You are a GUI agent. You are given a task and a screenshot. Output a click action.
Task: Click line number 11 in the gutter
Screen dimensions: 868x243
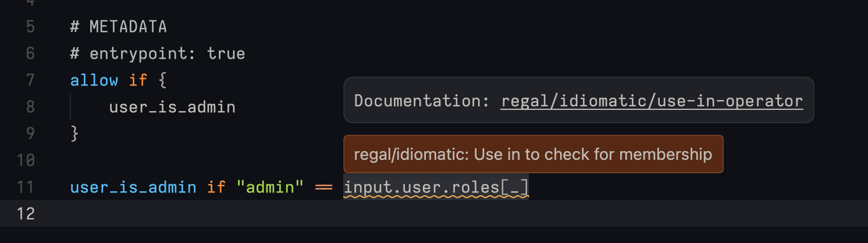26,188
